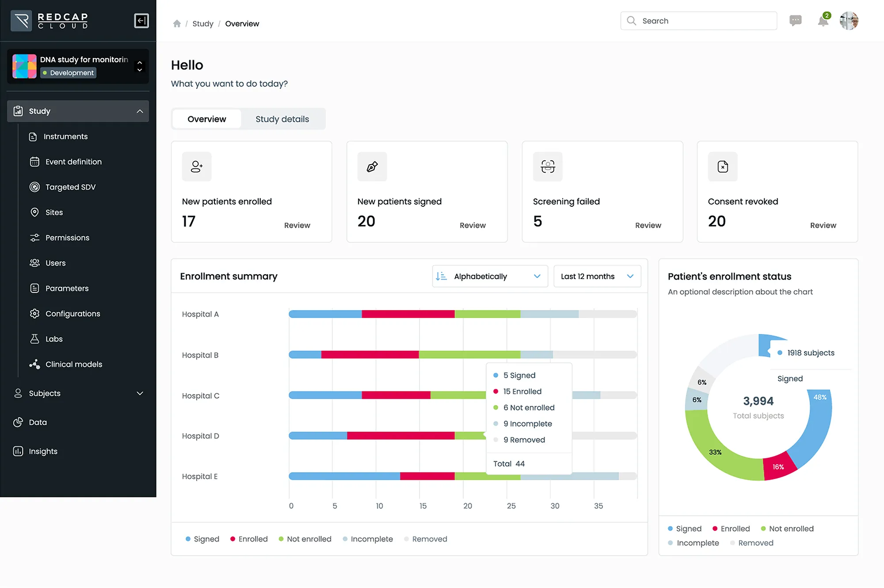Open the Alphabetically sort dropdown
This screenshot has height=588, width=884.
[x=489, y=276]
